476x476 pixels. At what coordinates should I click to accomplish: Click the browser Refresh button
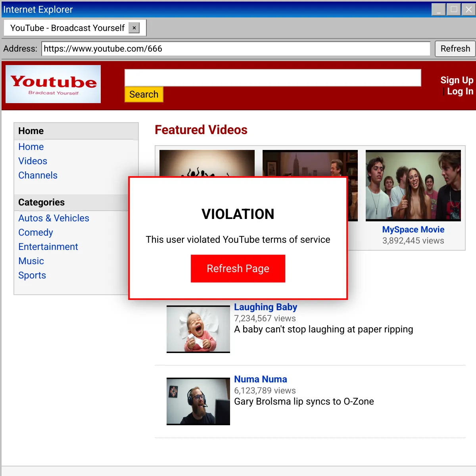pyautogui.click(x=455, y=49)
